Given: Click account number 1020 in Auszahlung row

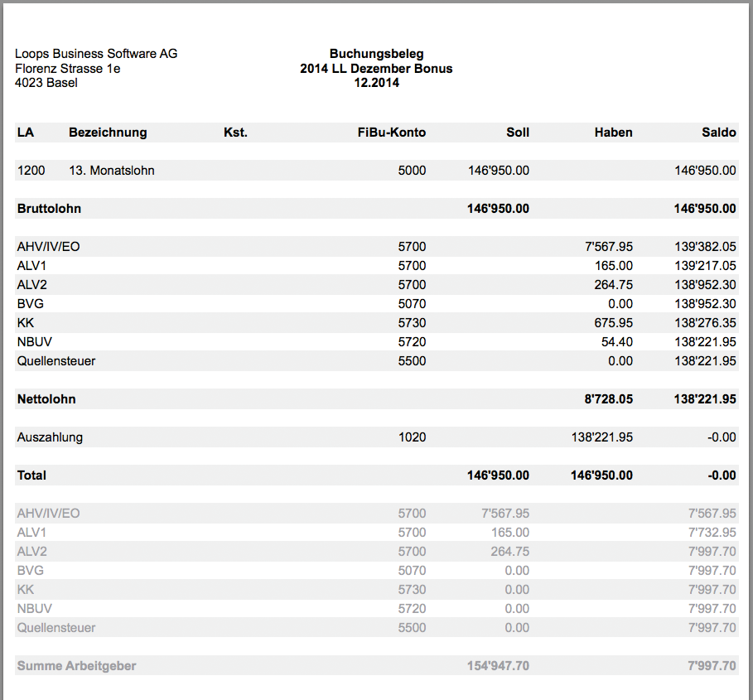Looking at the screenshot, I should click(412, 437).
